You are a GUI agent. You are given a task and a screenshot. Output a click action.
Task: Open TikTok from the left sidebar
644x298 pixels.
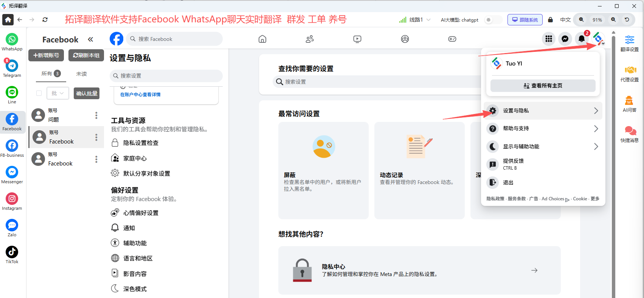point(12,254)
